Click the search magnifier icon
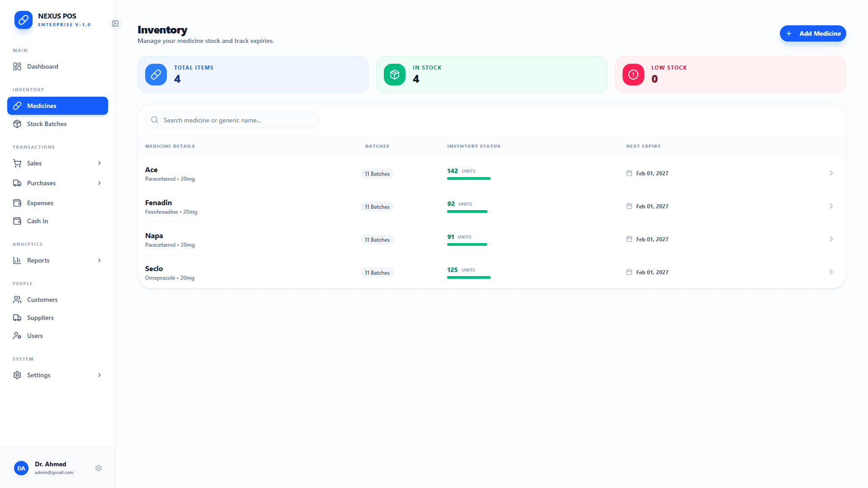The image size is (868, 488). 155,120
